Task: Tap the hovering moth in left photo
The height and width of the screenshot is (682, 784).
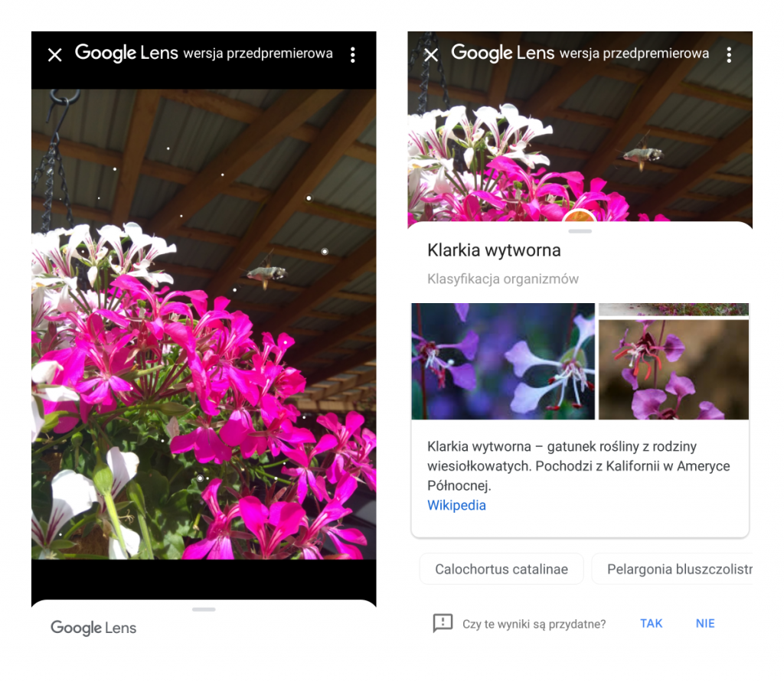Action: pos(267,273)
